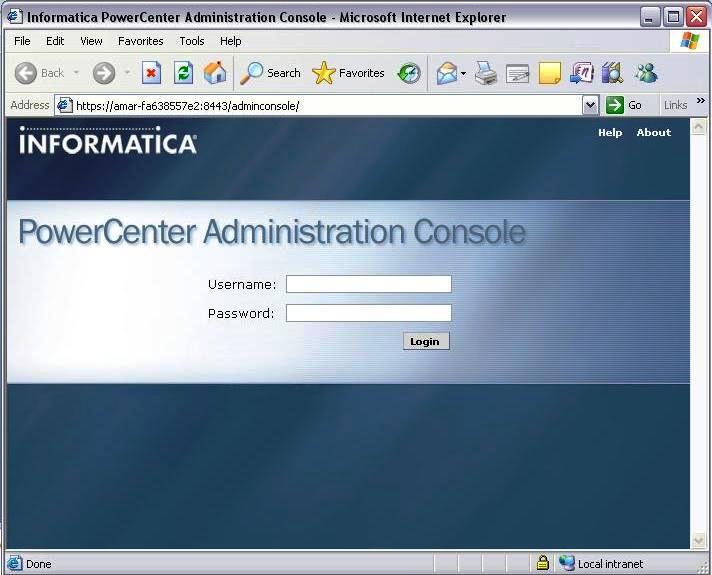The image size is (712, 575).
Task: Click the Informatica logo
Action: (108, 140)
